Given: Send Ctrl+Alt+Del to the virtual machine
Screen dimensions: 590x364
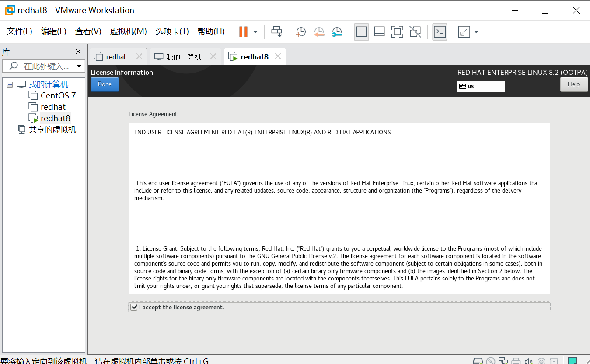Looking at the screenshot, I should click(x=276, y=31).
